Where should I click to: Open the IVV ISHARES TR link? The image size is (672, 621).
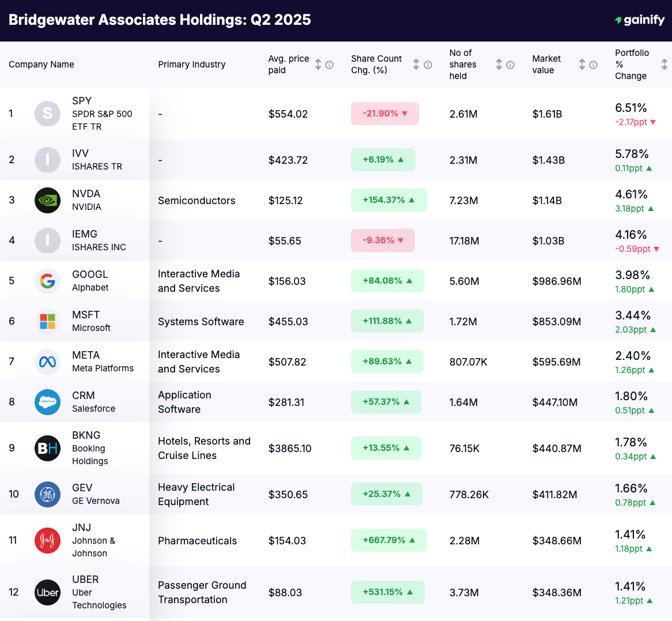tap(97, 160)
